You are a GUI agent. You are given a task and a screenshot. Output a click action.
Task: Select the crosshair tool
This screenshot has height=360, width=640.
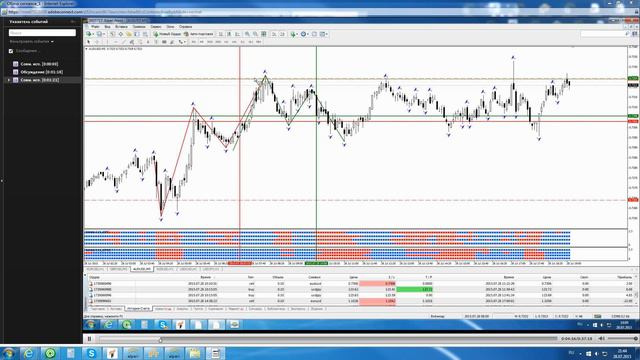pos(98,42)
